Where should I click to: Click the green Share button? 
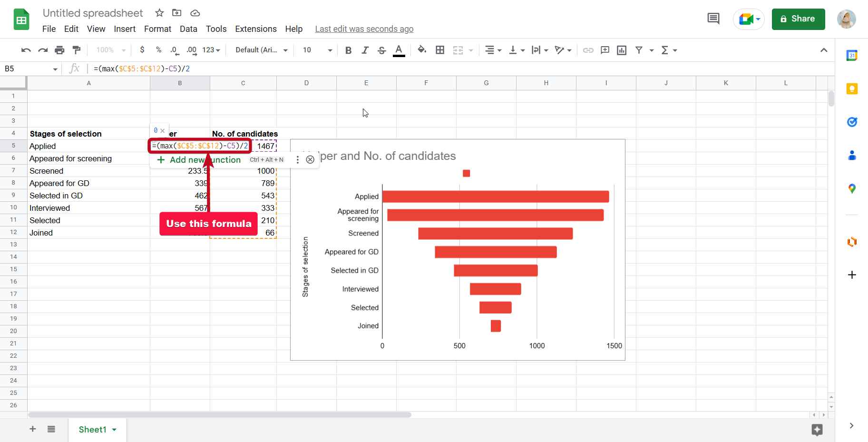798,19
